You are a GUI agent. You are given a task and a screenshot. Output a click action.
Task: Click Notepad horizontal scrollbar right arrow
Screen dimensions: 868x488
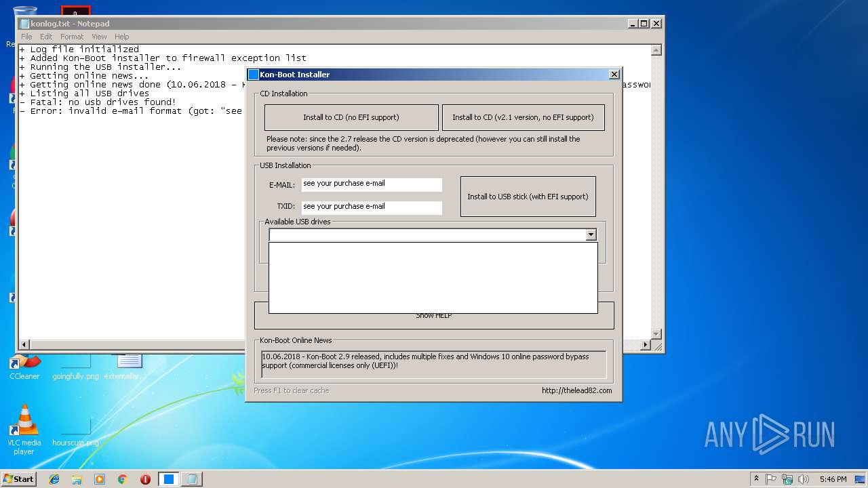646,345
